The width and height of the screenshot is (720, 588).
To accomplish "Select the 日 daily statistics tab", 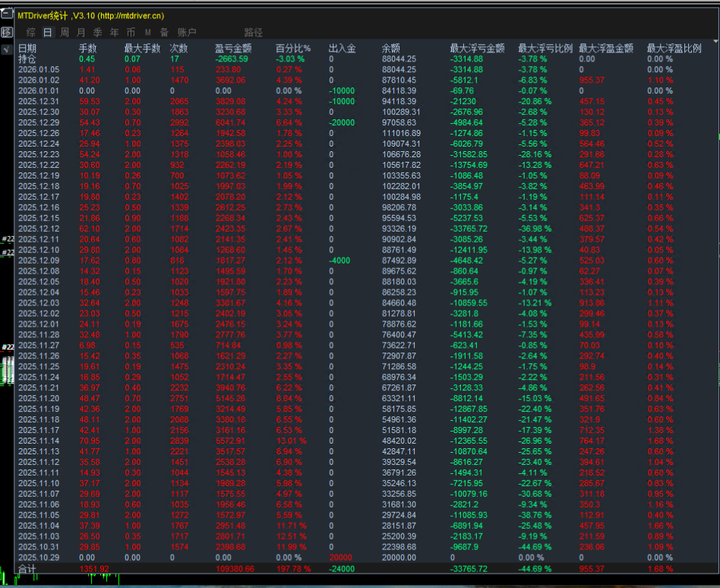I will point(47,33).
